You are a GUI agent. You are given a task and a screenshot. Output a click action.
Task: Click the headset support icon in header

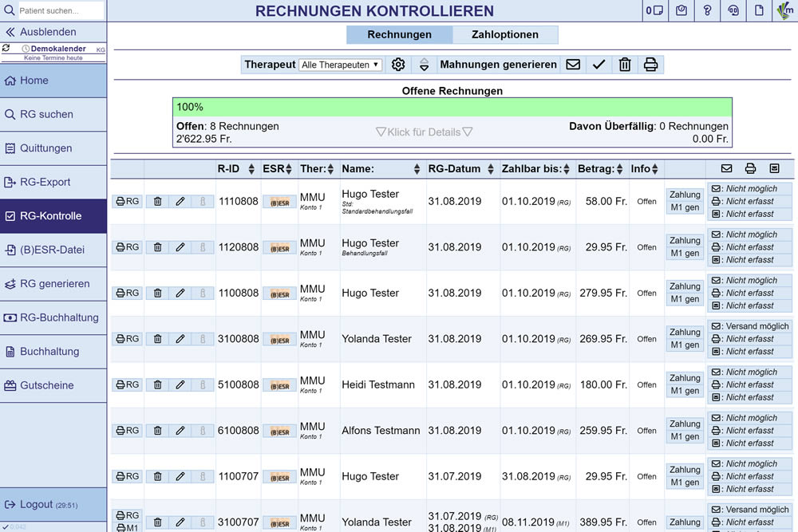click(733, 10)
